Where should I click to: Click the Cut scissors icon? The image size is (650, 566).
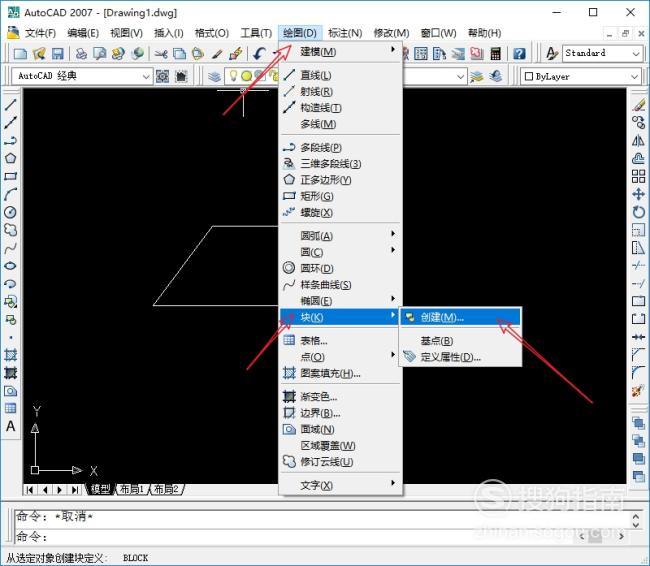[161, 53]
